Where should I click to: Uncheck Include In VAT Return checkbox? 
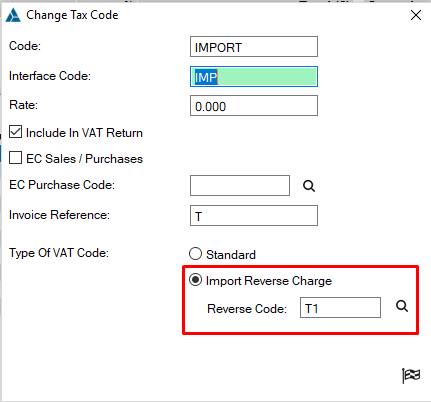(x=15, y=132)
